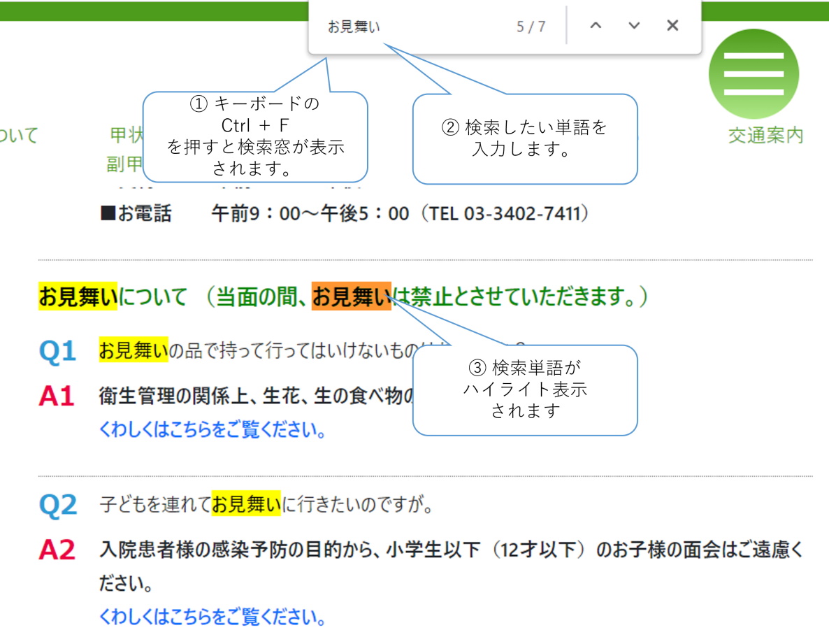Follow the くわしくはこちら link under A2
The height and width of the screenshot is (644, 829).
(212, 617)
